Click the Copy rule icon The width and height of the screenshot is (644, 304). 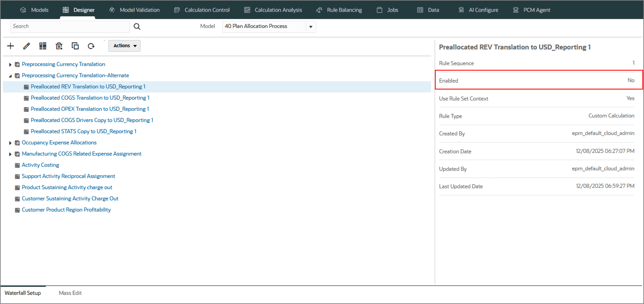coord(75,46)
